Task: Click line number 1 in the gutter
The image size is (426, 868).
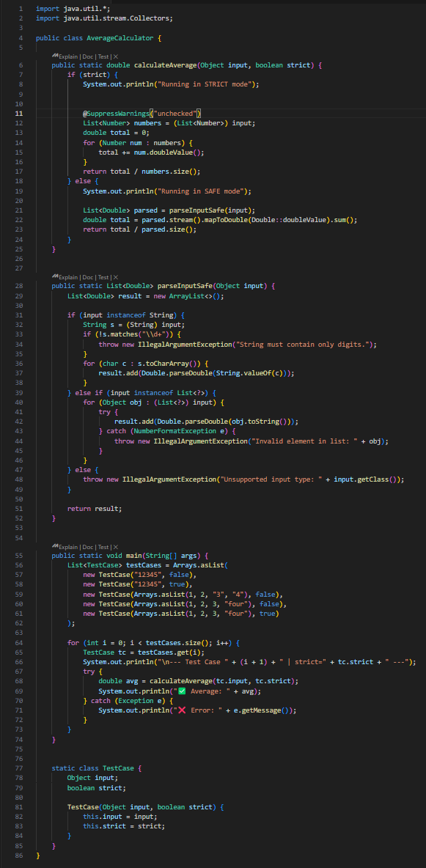Action: pyautogui.click(x=21, y=9)
